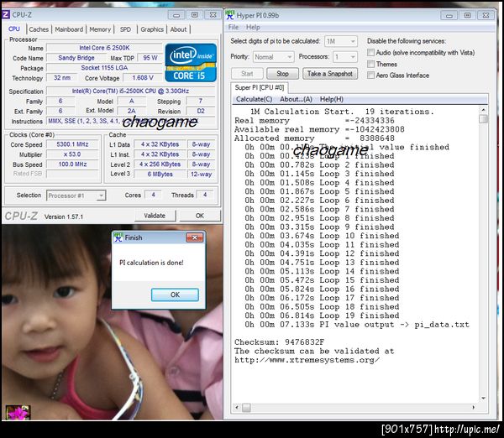The height and width of the screenshot is (438, 504).
Task: Click the Level 3 cache value 6 MBytes
Action: pyautogui.click(x=160, y=174)
